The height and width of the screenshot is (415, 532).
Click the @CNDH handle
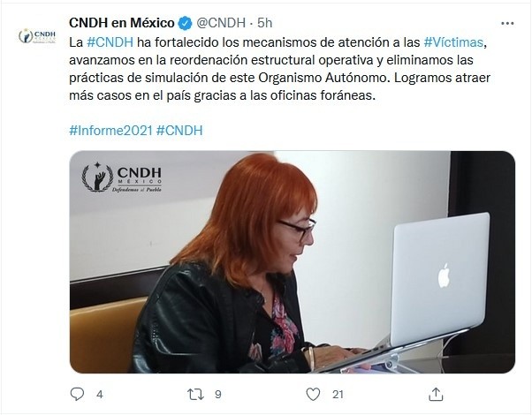[221, 23]
